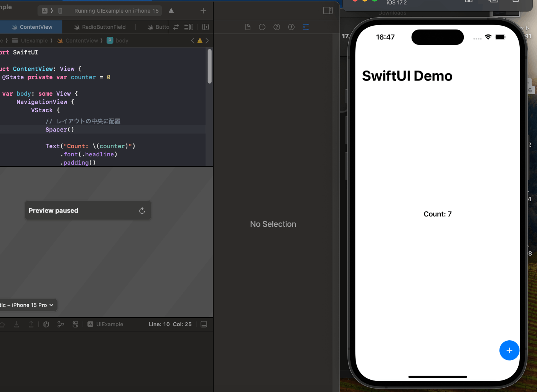The image size is (537, 392).
Task: Click the SwiftUI Demo title in Simulator
Action: point(407,76)
